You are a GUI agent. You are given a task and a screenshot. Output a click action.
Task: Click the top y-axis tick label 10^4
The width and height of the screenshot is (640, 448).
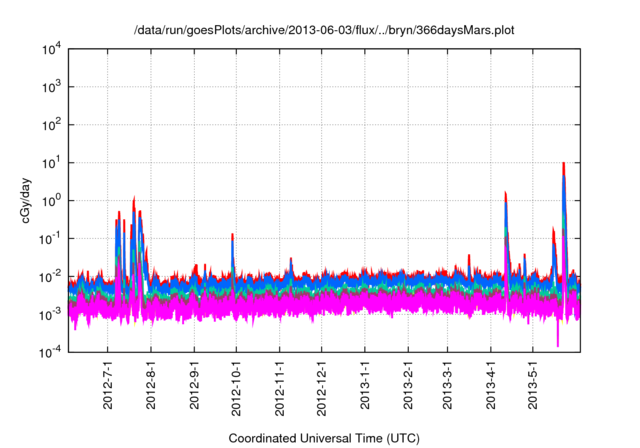pyautogui.click(x=51, y=48)
